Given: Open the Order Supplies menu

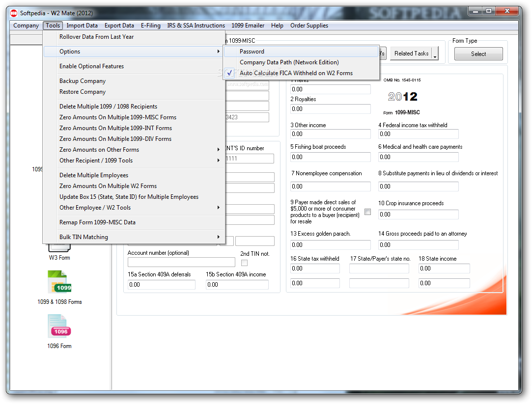Looking at the screenshot, I should tap(309, 26).
